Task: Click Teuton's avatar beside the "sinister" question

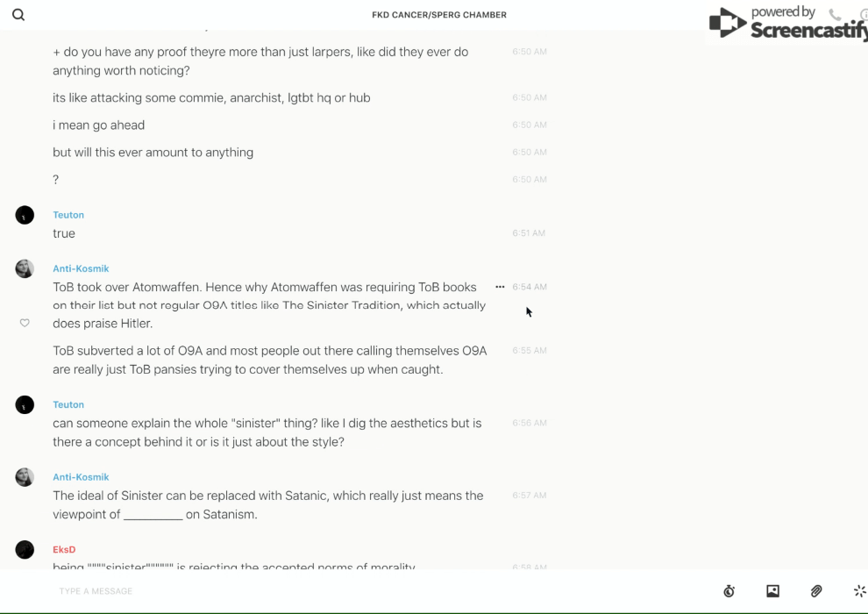Action: point(25,404)
